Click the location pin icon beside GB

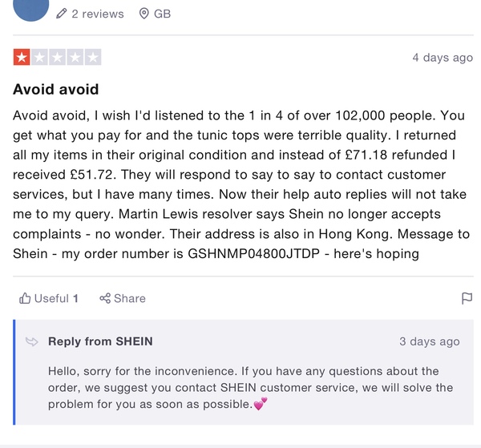[x=143, y=14]
